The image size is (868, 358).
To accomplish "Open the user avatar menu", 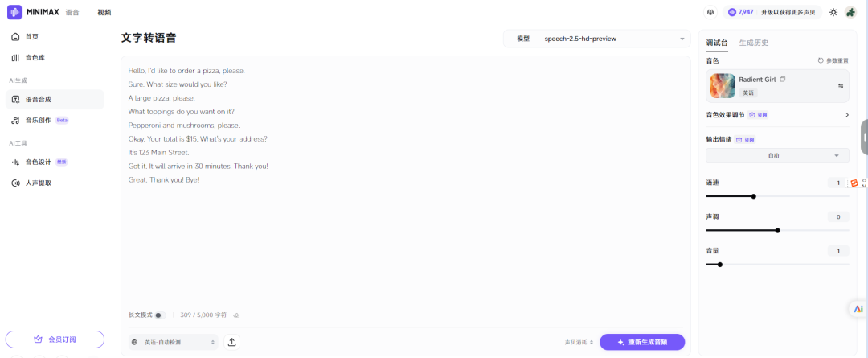I will coord(850,12).
